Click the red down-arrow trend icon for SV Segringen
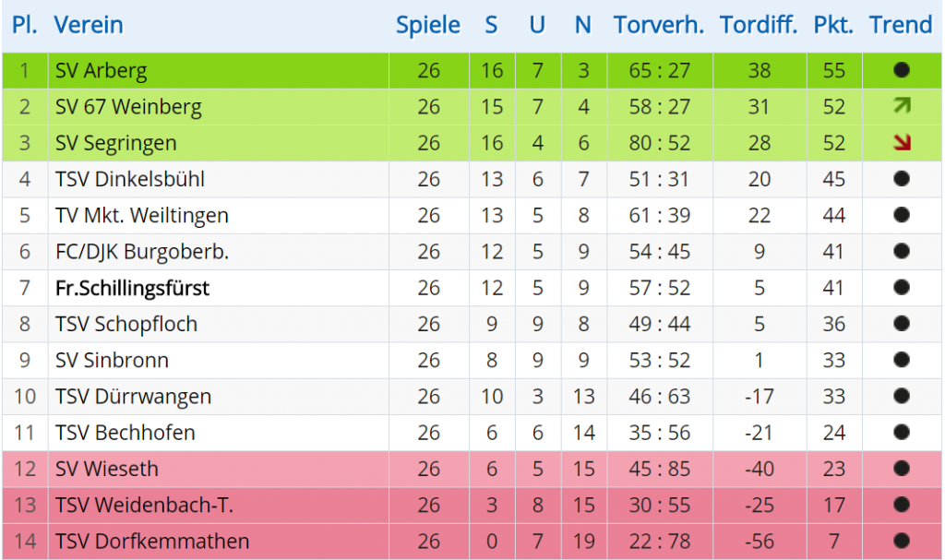Image resolution: width=945 pixels, height=560 pixels. pyautogui.click(x=902, y=142)
